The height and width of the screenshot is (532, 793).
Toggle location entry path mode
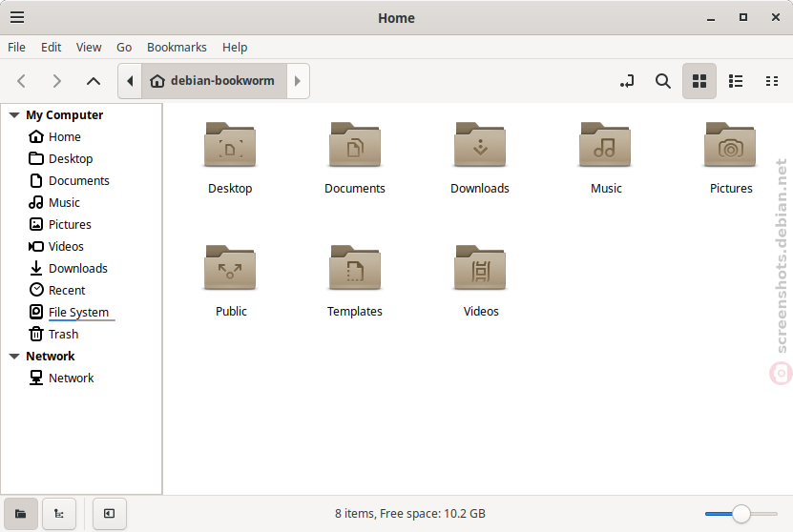pos(627,81)
